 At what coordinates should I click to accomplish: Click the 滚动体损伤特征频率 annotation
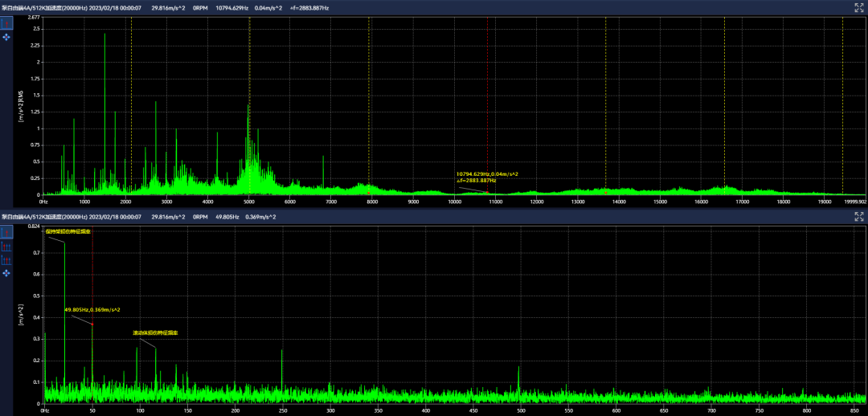tap(155, 332)
